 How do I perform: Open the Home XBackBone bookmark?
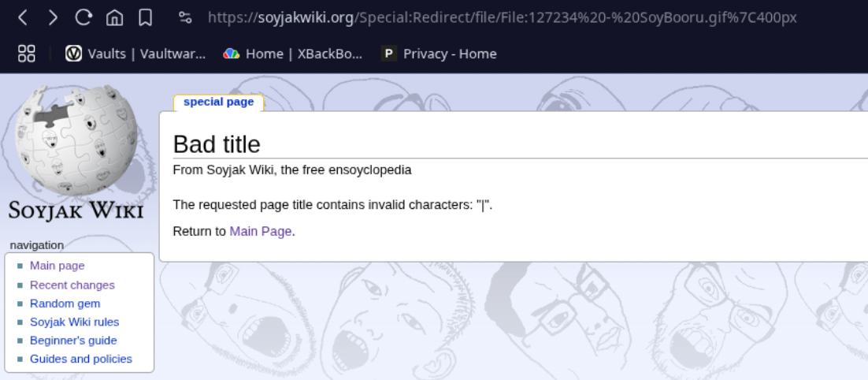pyautogui.click(x=294, y=54)
